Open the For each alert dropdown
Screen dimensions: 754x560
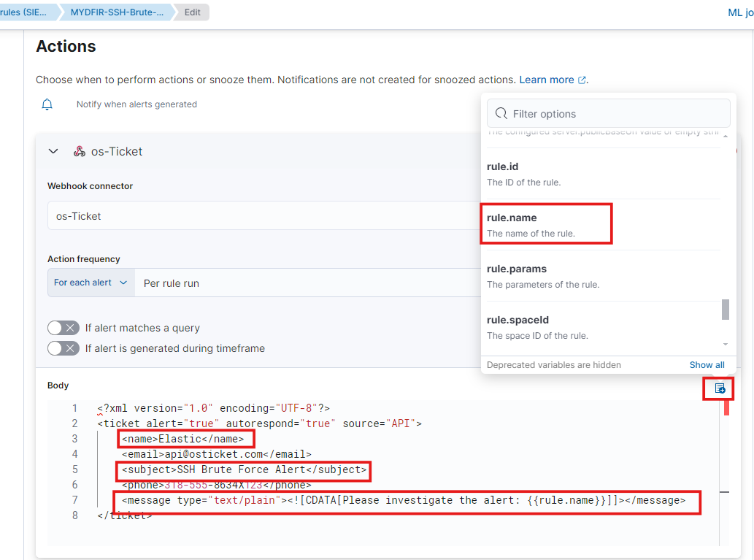pyautogui.click(x=91, y=283)
